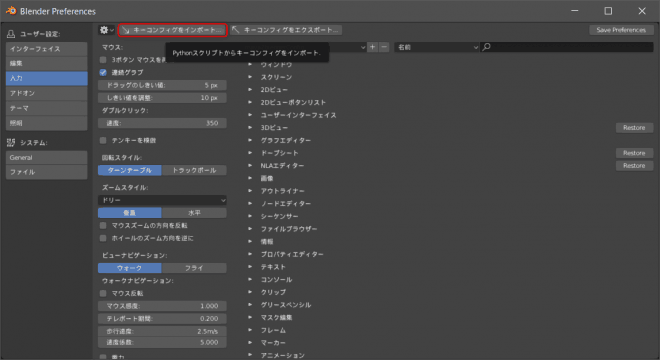Viewport: 660px width, 360px height.
Task: Click the plus button to add keyconfig preset
Action: (373, 47)
